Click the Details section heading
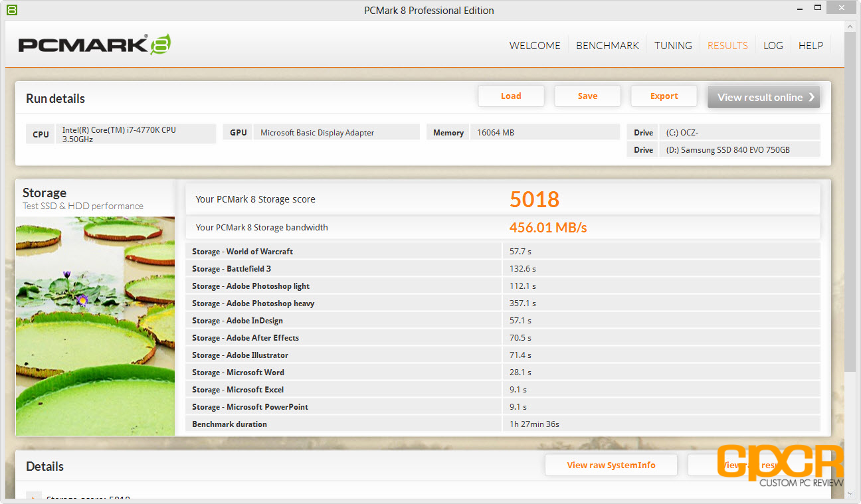This screenshot has width=861, height=504. click(x=45, y=466)
